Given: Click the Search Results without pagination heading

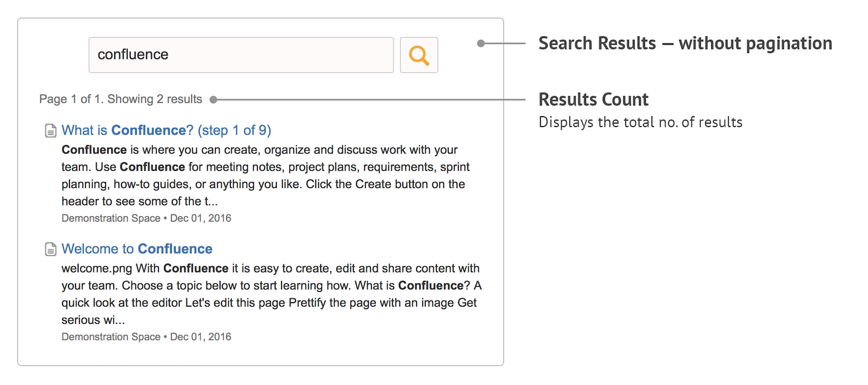Looking at the screenshot, I should tap(685, 43).
